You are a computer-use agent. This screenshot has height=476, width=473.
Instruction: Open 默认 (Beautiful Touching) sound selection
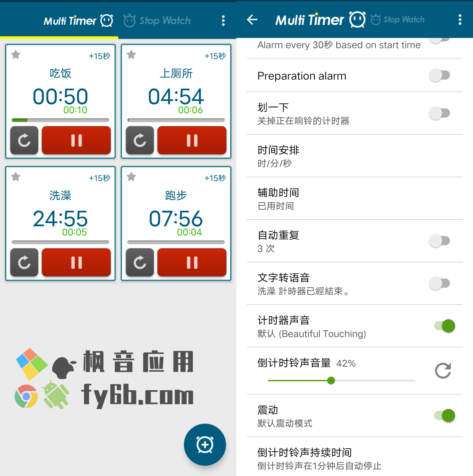[312, 334]
